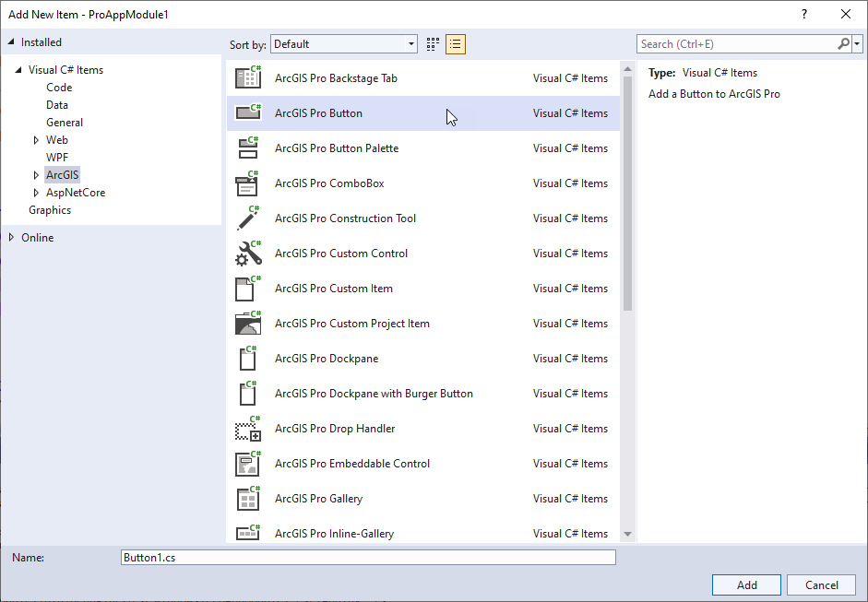
Task: Select the Embeddable Control icon
Action: click(x=248, y=464)
